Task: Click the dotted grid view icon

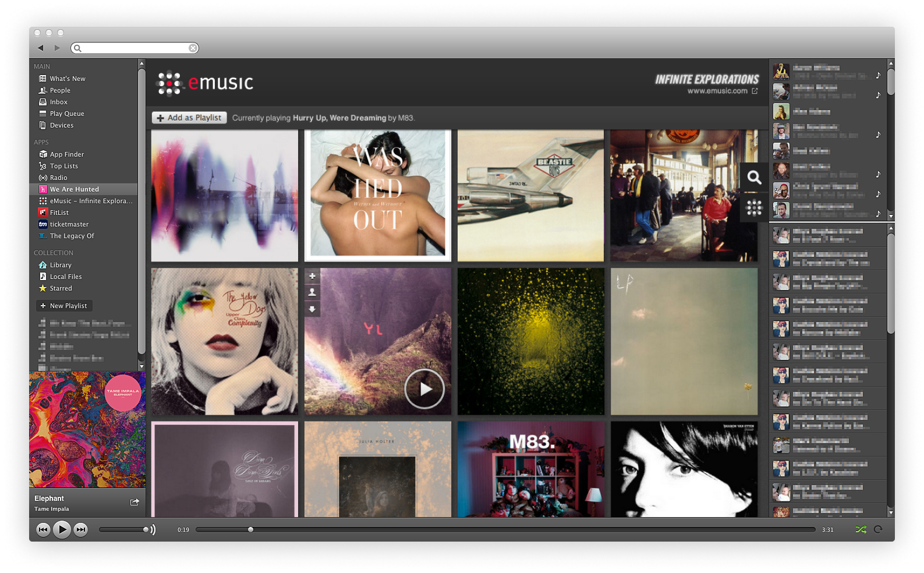Action: click(x=754, y=207)
